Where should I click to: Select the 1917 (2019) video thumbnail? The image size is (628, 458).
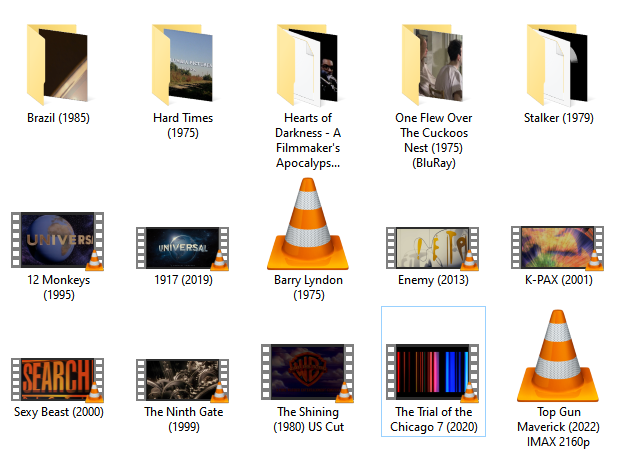pyautogui.click(x=182, y=248)
